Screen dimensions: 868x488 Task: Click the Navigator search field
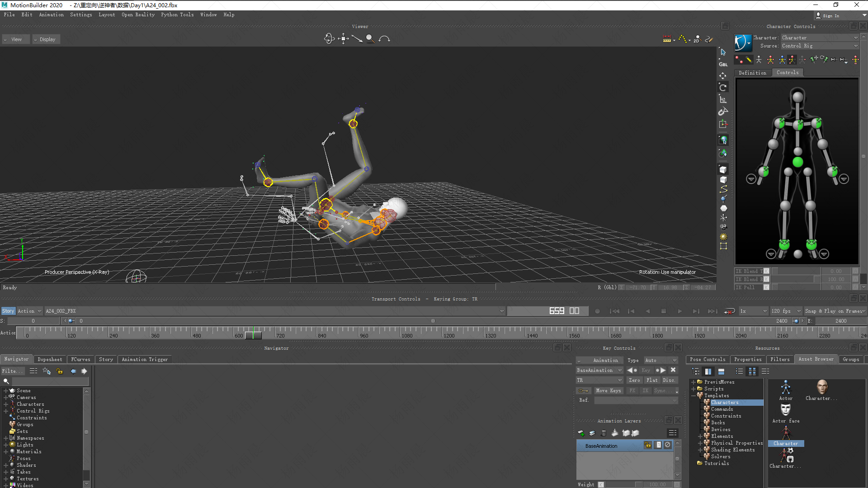pos(45,381)
